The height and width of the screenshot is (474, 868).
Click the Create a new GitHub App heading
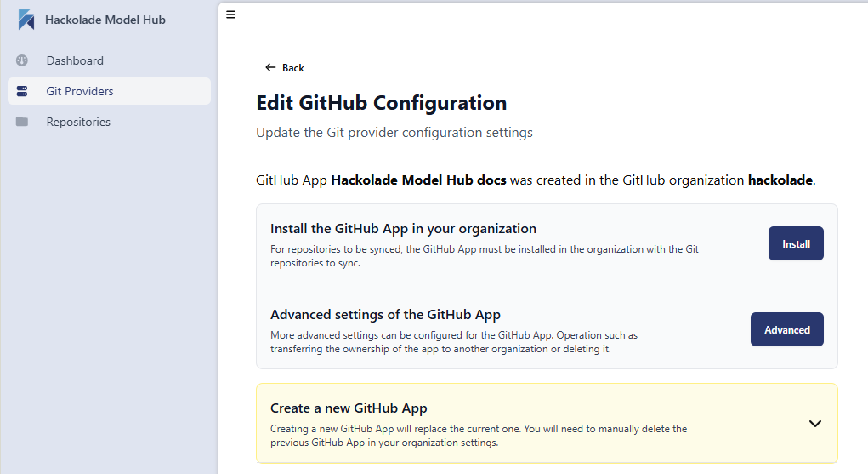tap(349, 408)
